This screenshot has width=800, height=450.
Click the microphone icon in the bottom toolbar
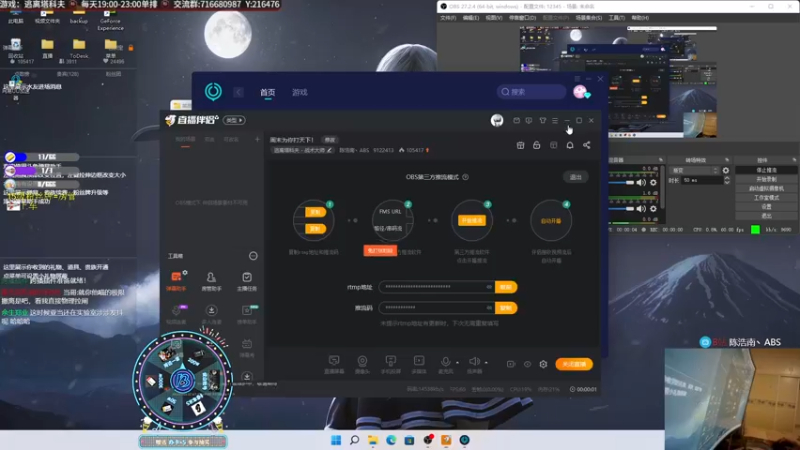tap(445, 362)
